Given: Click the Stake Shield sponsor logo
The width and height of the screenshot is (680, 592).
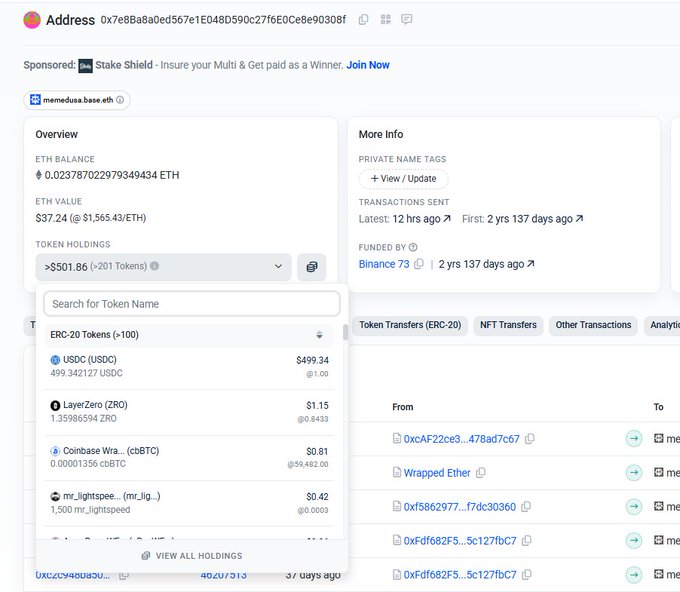Looking at the screenshot, I should pos(85,66).
